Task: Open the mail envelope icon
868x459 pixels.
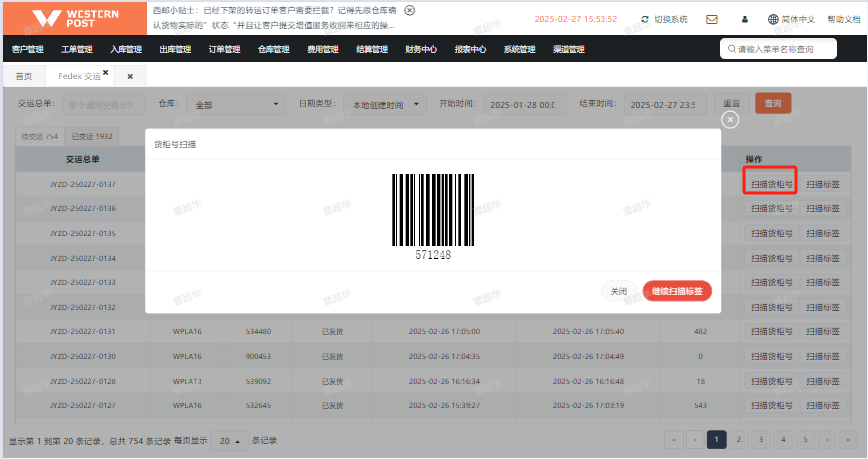Action: click(x=712, y=19)
